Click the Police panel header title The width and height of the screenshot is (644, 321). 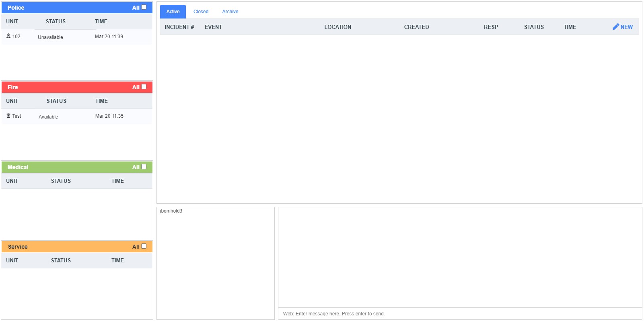[x=16, y=8]
